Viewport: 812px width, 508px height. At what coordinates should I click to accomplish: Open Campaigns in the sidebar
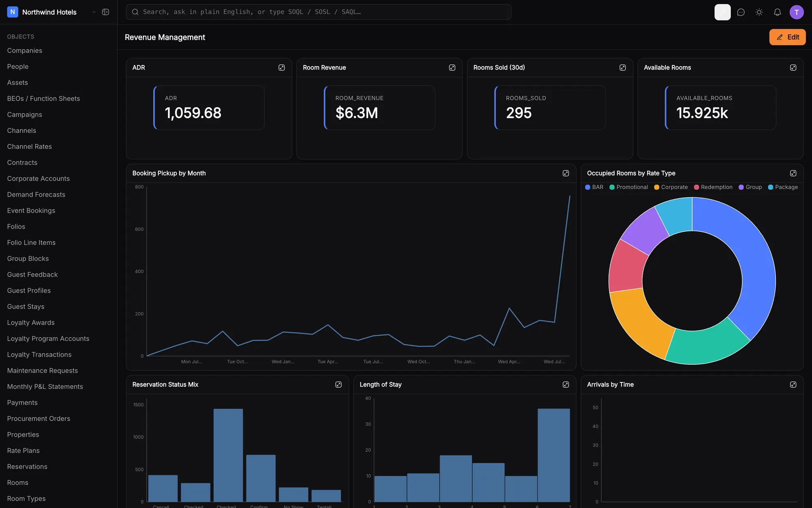tap(25, 115)
